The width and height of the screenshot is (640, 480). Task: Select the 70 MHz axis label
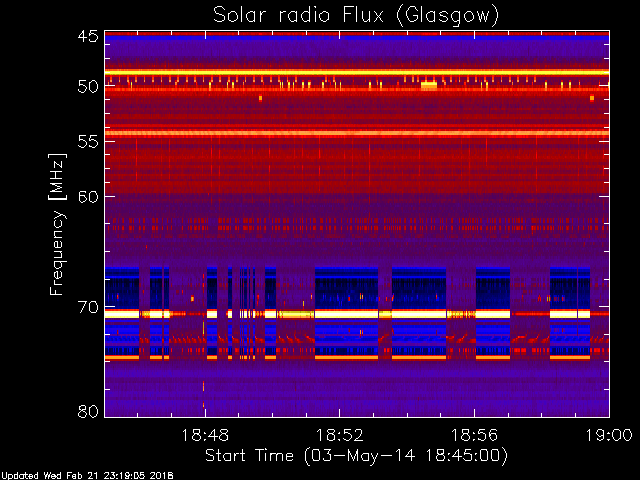pos(88,307)
